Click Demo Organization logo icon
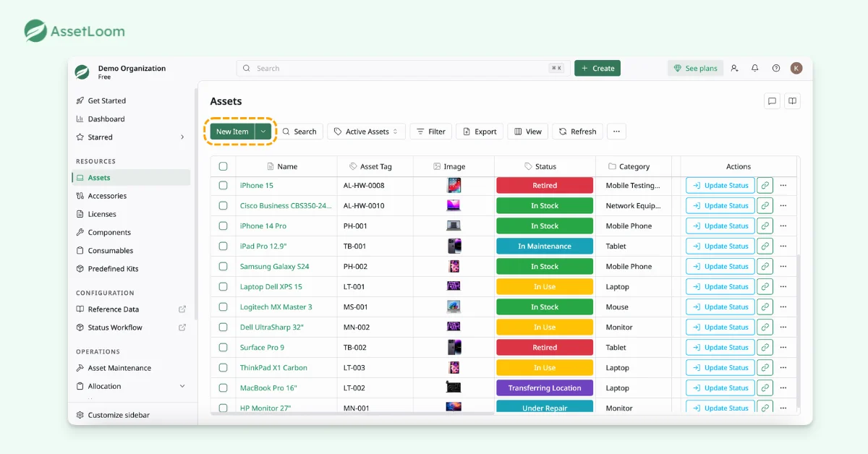This screenshot has height=454, width=868. (x=82, y=72)
